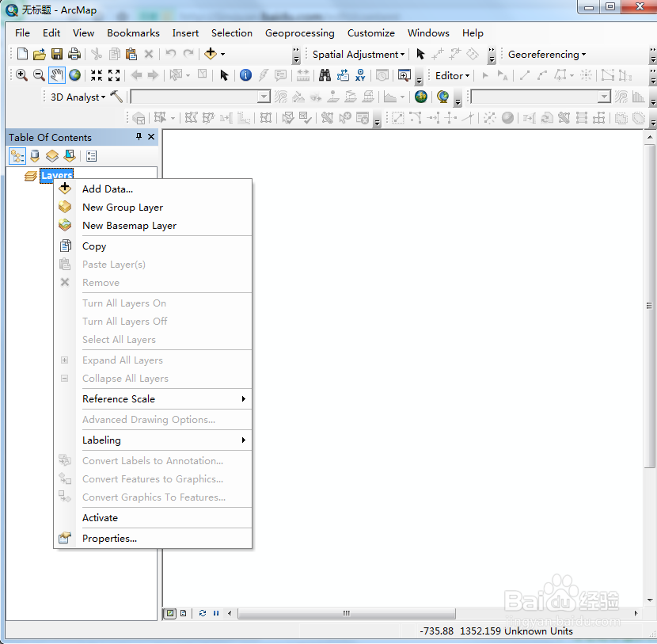Click List By Visibility icon

click(52, 156)
